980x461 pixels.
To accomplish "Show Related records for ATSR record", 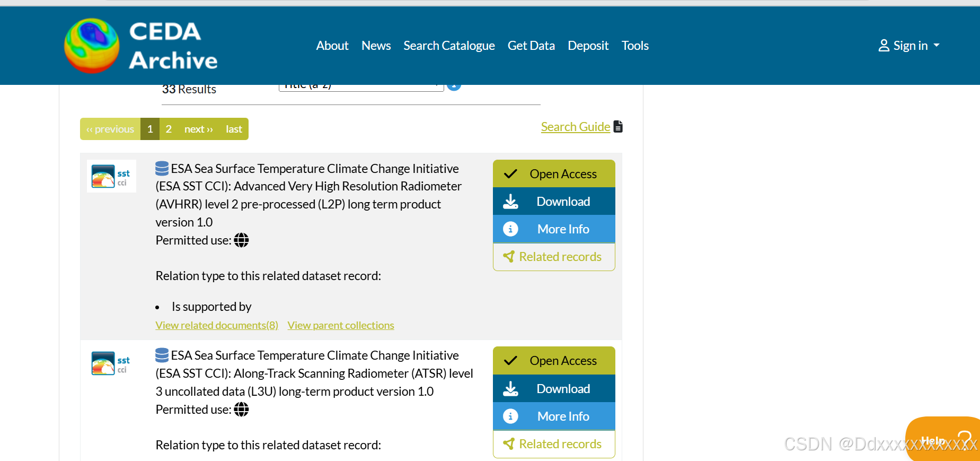I will [554, 444].
